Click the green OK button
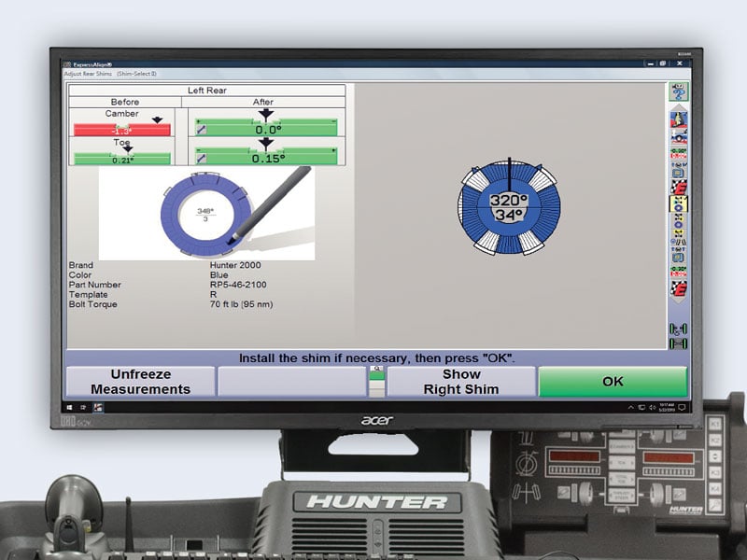 613,382
